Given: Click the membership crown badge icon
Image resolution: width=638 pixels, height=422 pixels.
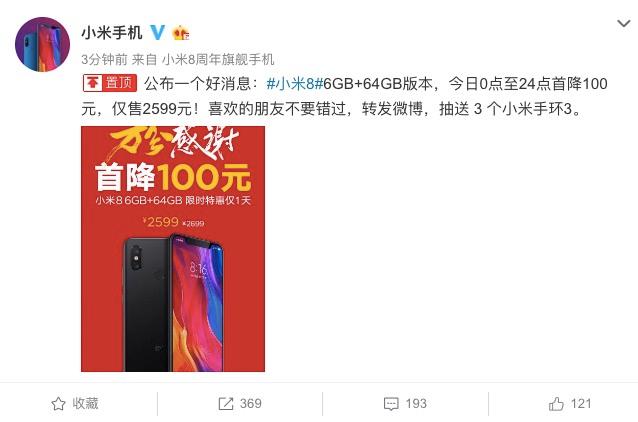Looking at the screenshot, I should (181, 33).
